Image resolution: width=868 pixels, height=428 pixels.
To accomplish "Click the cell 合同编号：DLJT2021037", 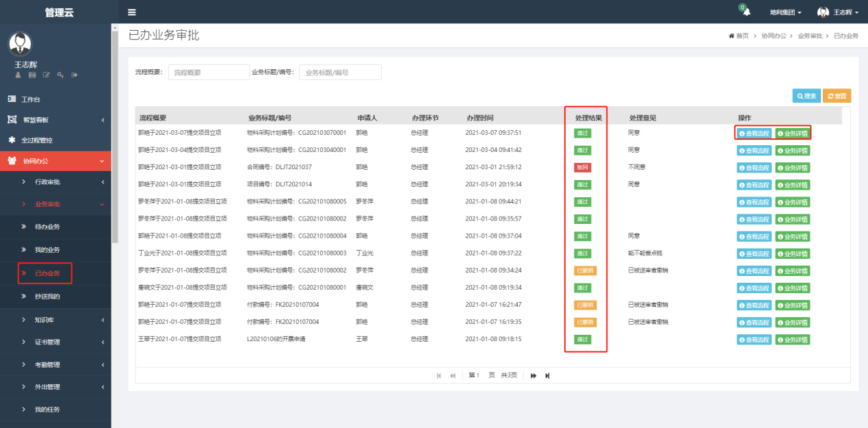I will pos(279,167).
